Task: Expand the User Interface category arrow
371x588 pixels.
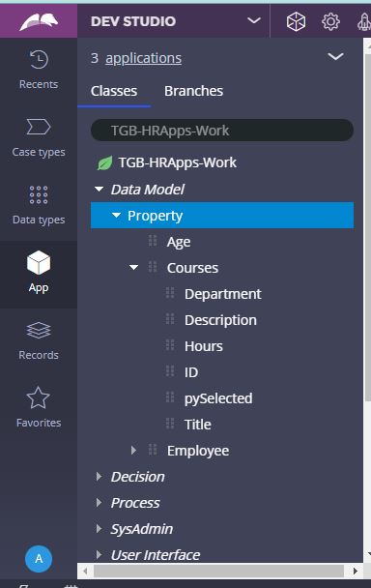Action: (99, 554)
